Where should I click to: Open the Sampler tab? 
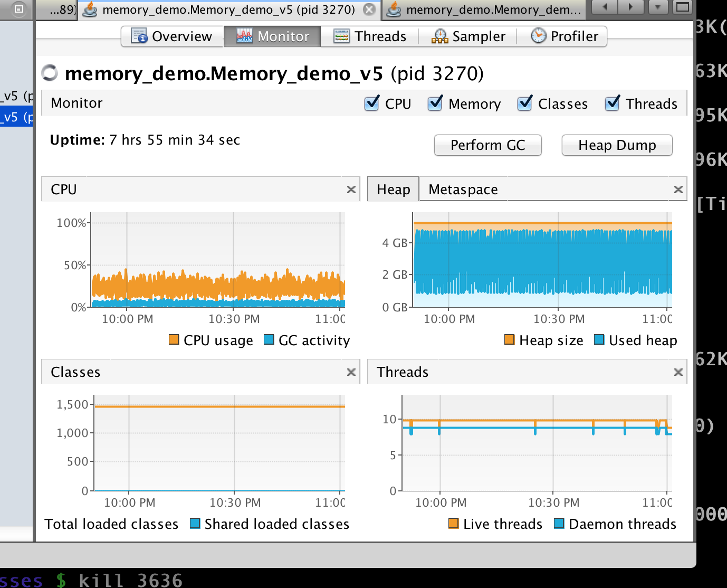(x=468, y=36)
